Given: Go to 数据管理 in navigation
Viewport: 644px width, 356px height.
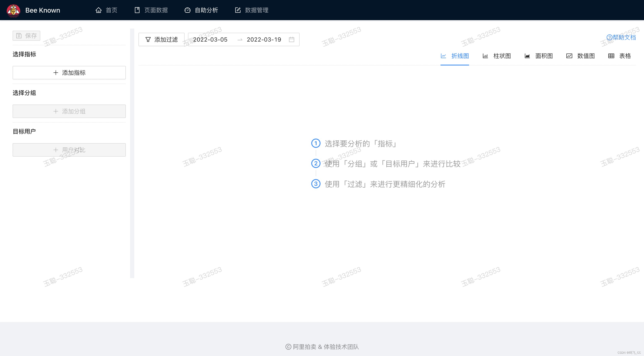Looking at the screenshot, I should [252, 10].
